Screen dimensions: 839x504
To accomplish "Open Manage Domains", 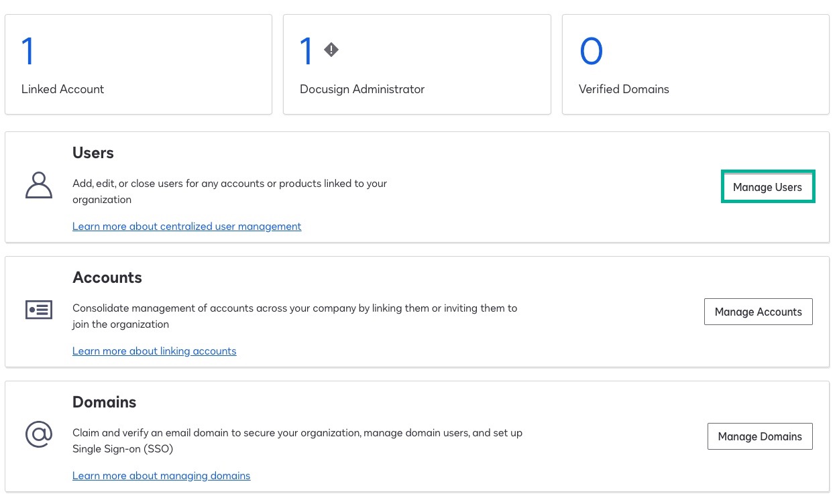I will pyautogui.click(x=760, y=436).
